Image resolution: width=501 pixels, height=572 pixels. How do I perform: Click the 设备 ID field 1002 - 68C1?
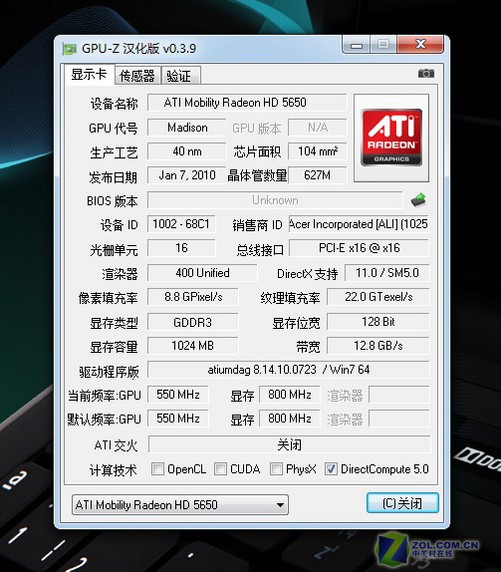pos(181,224)
